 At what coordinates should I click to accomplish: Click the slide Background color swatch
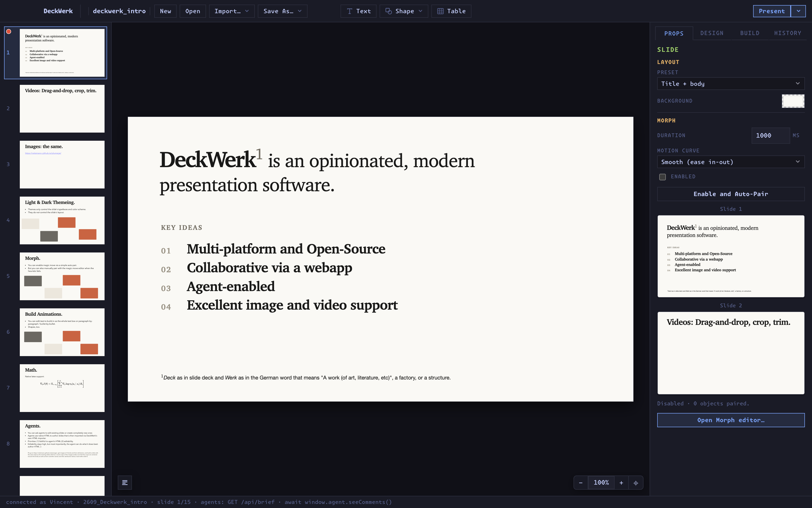[x=793, y=101]
